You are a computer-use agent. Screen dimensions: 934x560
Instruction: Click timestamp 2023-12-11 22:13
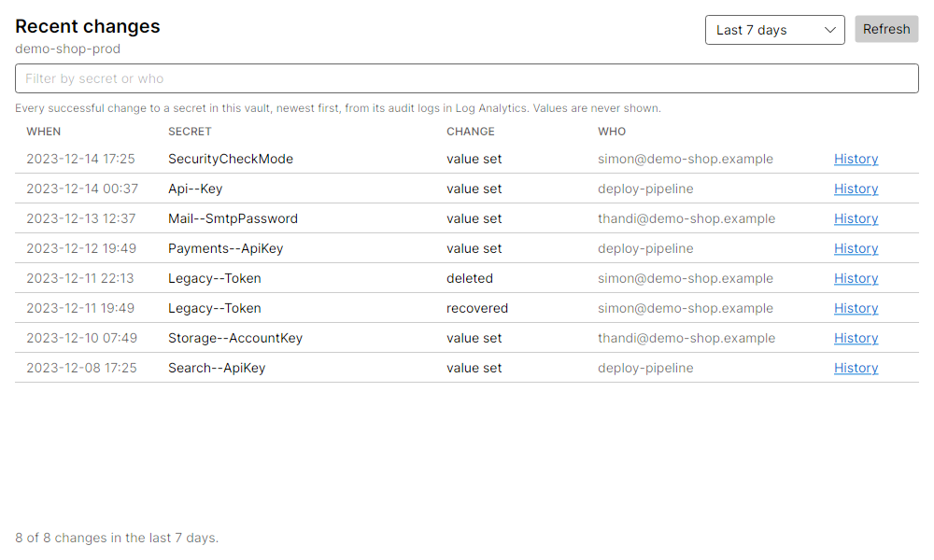click(80, 278)
